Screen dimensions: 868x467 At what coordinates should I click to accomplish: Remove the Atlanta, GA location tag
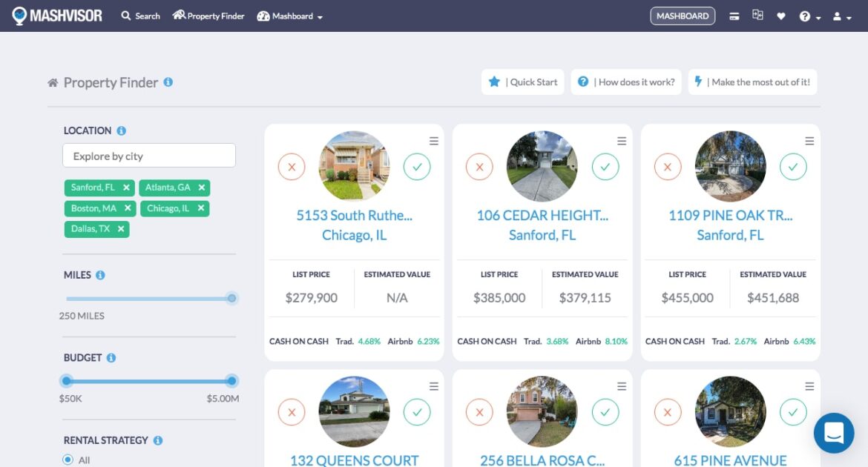(x=203, y=188)
